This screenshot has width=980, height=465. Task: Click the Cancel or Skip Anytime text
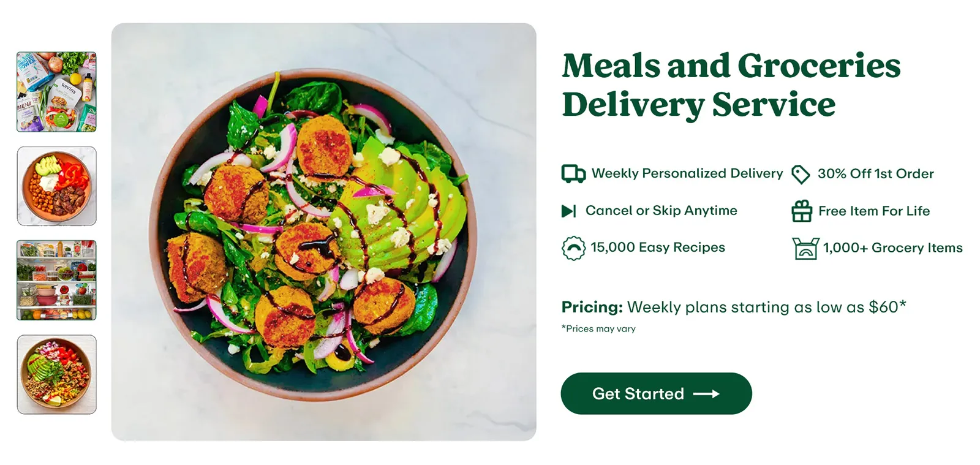(x=661, y=211)
